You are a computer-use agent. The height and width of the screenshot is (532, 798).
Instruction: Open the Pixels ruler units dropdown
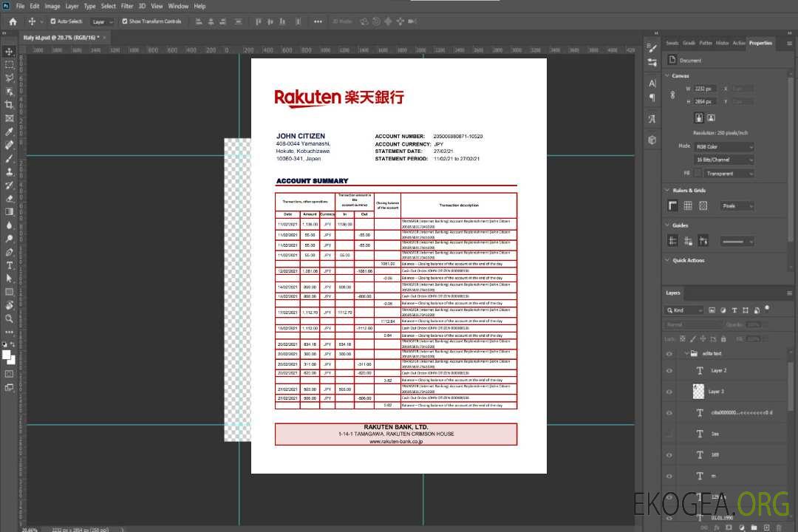737,205
